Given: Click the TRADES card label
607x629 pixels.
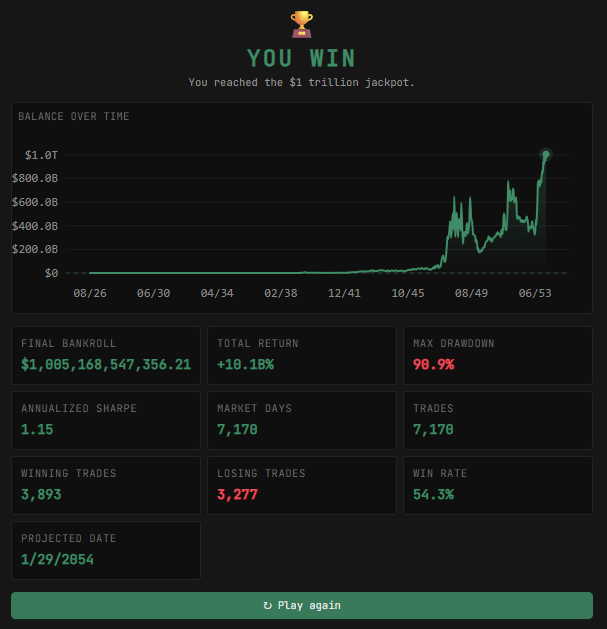Looking at the screenshot, I should click(x=433, y=408).
